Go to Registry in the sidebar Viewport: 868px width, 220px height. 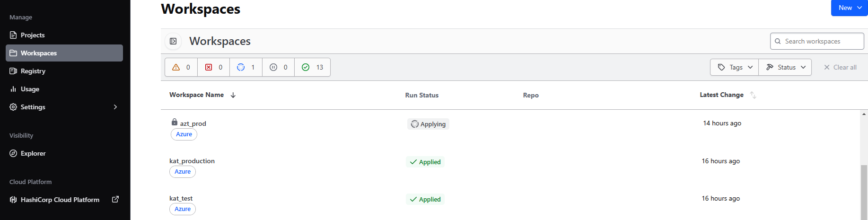click(x=33, y=71)
